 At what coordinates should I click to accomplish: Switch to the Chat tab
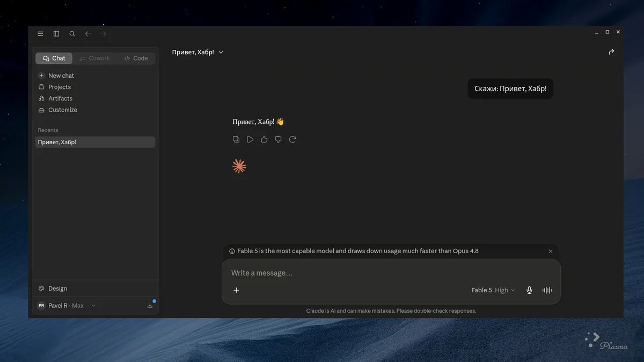coord(54,58)
